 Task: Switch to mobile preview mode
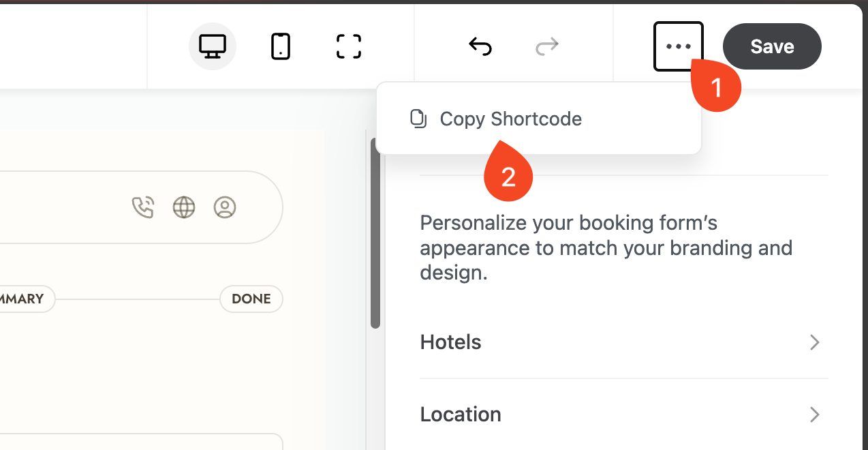281,46
